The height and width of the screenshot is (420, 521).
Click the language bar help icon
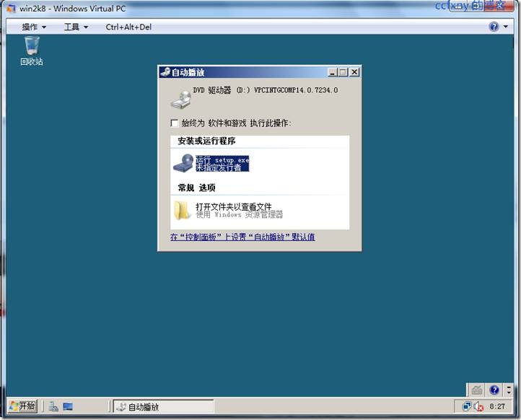494,390
